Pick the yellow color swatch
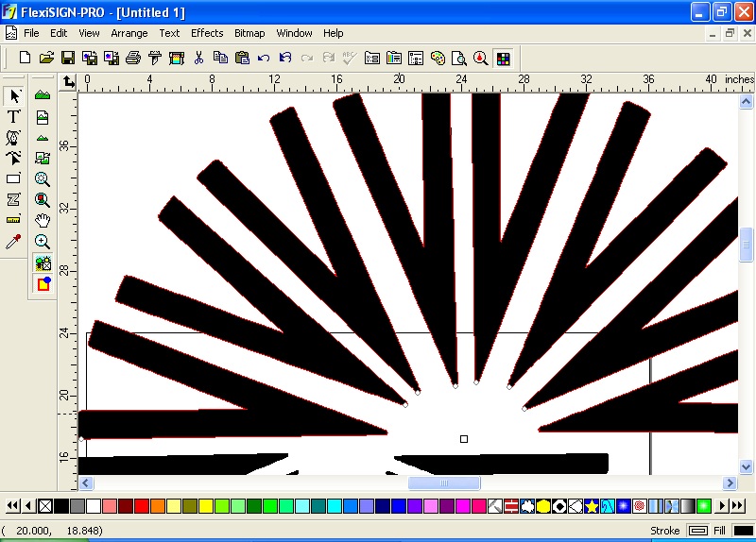This screenshot has width=756, height=542. [206, 506]
